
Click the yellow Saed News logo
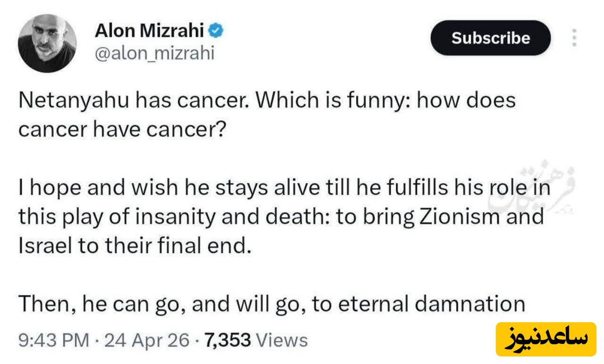point(546,338)
